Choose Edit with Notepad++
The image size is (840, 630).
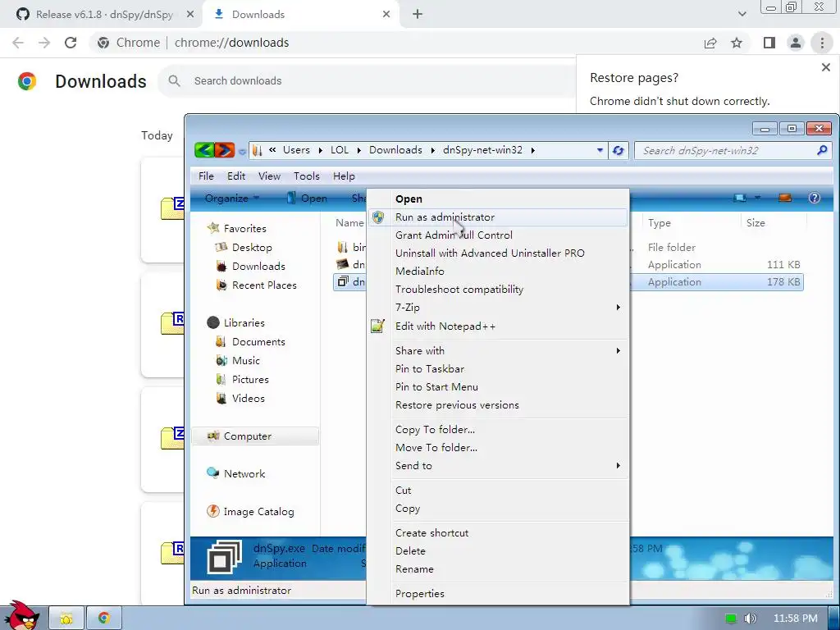click(498, 326)
